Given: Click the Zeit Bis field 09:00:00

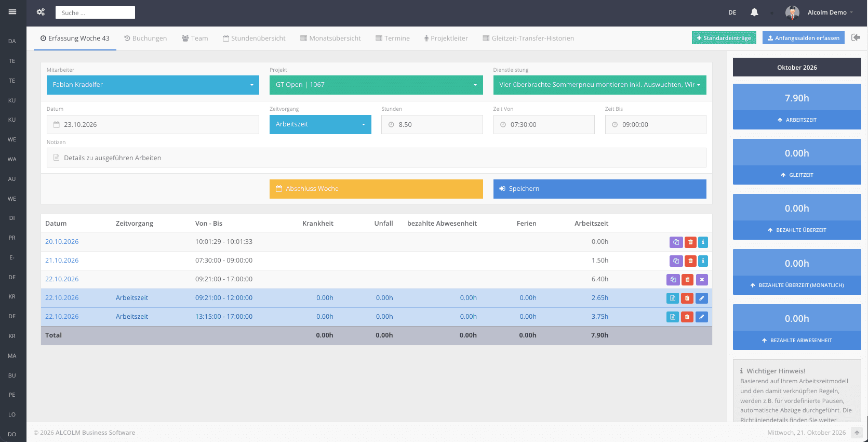Looking at the screenshot, I should [656, 125].
